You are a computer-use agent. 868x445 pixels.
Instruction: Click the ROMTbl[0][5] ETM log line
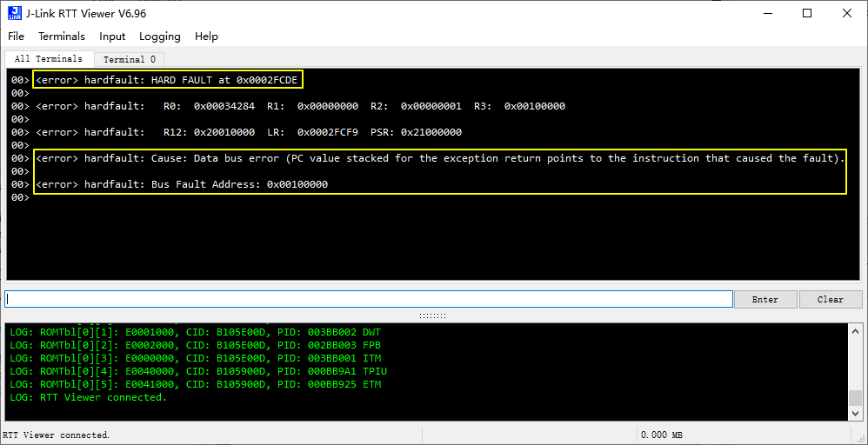point(196,384)
